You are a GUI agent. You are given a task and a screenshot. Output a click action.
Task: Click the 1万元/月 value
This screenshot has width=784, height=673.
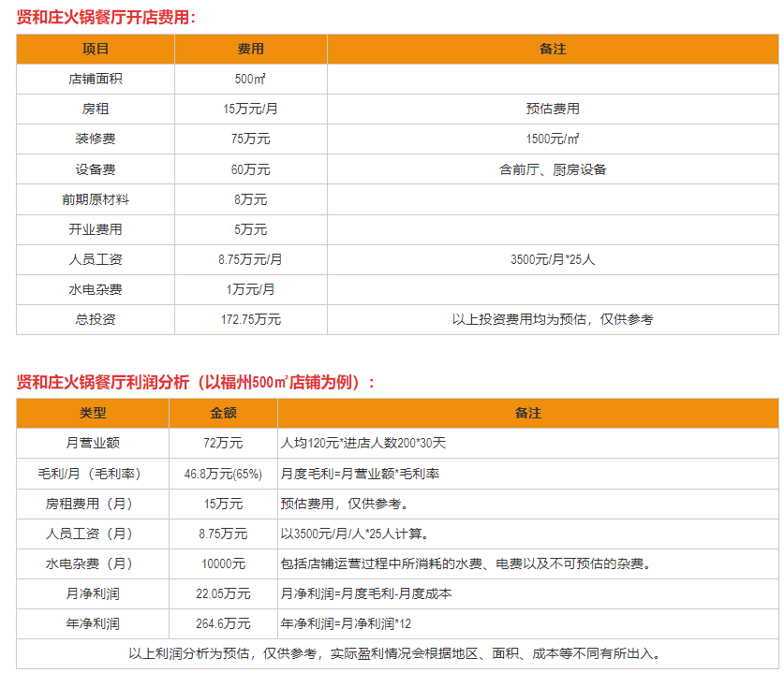[250, 290]
